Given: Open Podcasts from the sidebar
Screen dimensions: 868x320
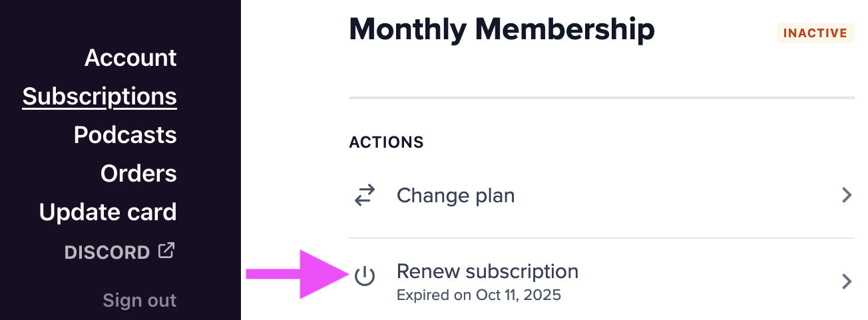Looking at the screenshot, I should [125, 135].
